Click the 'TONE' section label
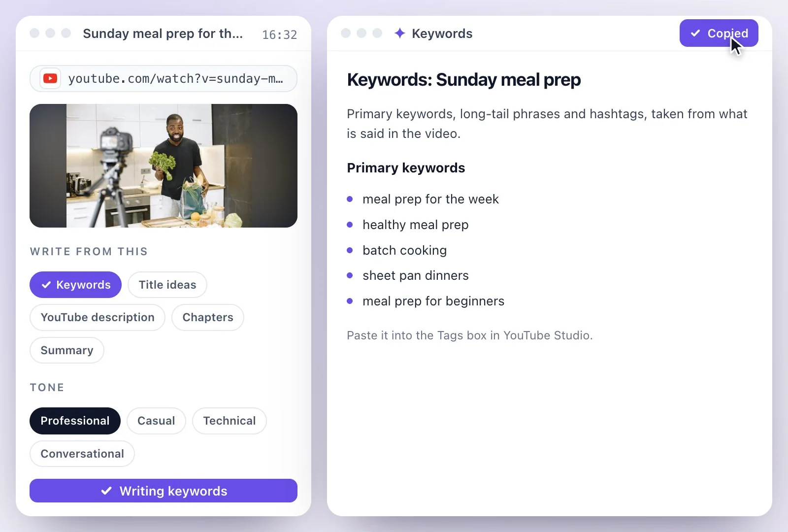This screenshot has height=532, width=788. 47,387
